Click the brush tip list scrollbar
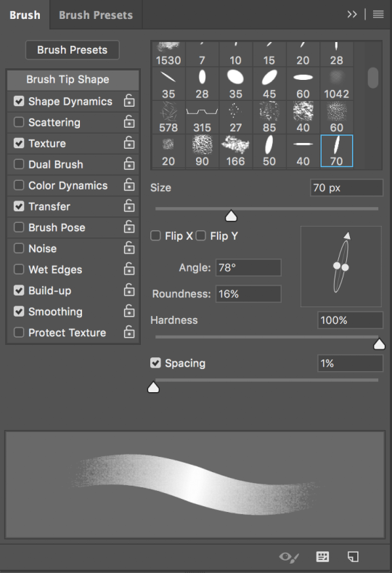The height and width of the screenshot is (573, 392). click(x=373, y=78)
